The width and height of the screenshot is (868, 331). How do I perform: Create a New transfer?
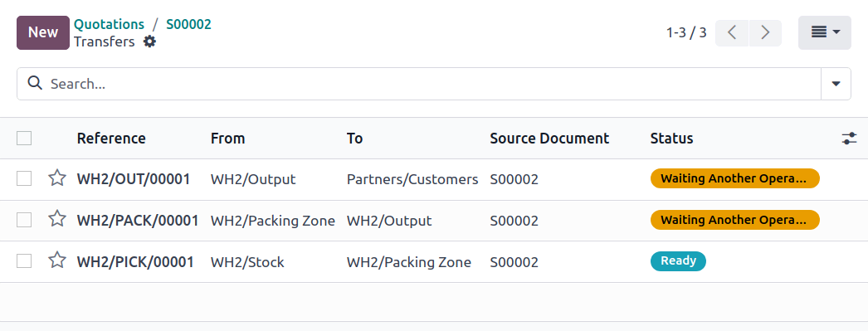[x=43, y=32]
